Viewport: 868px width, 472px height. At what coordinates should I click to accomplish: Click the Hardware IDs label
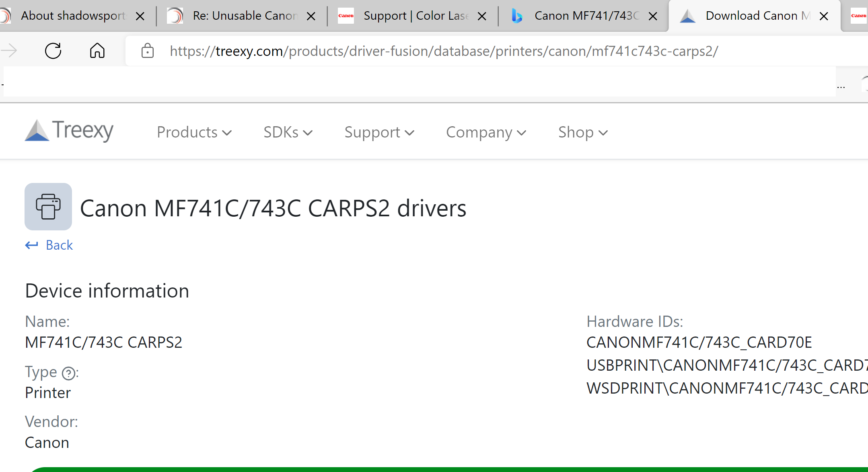click(x=635, y=321)
